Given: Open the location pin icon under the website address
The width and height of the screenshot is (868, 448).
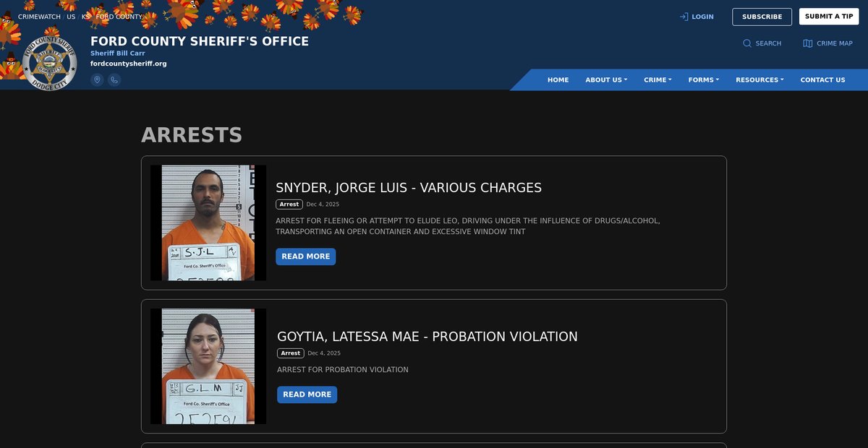Looking at the screenshot, I should [97, 79].
